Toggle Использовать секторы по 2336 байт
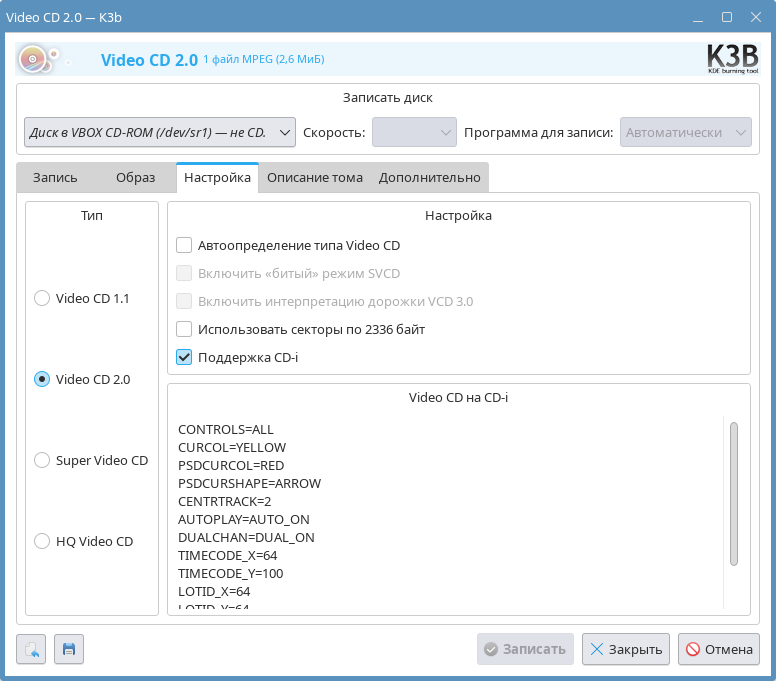Screen dimensions: 776x681 click(x=184, y=329)
